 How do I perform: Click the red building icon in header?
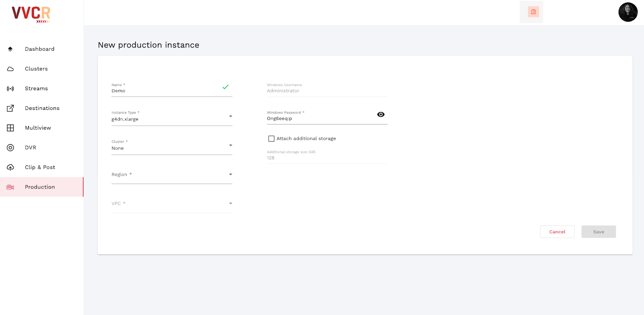coord(533,12)
